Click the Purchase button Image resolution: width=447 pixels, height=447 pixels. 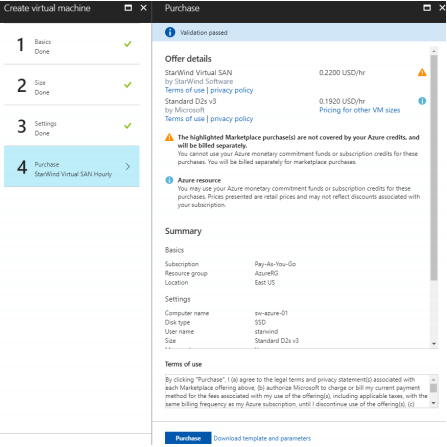tap(188, 438)
